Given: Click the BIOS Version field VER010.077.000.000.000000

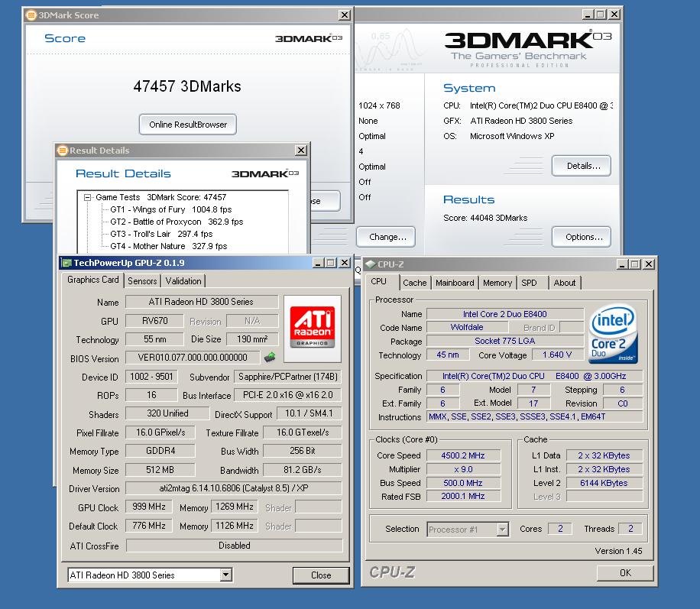Looking at the screenshot, I should (193, 357).
